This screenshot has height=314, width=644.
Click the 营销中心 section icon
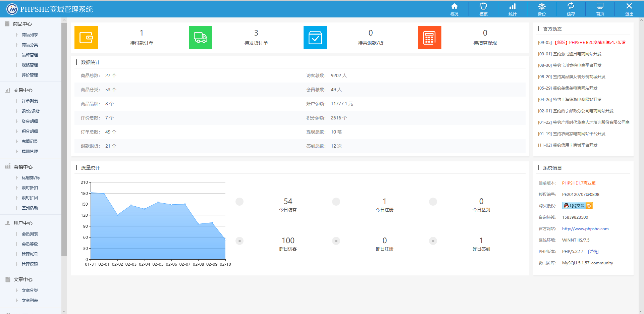coord(8,166)
